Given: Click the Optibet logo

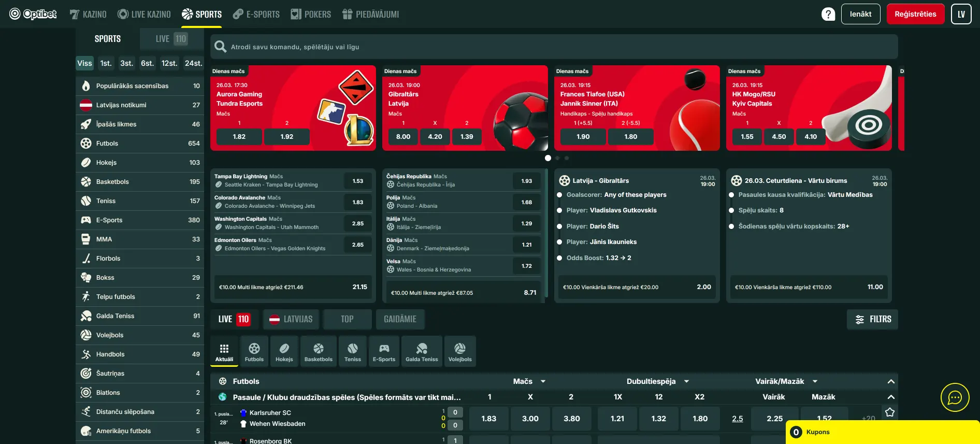Looking at the screenshot, I should tap(33, 14).
